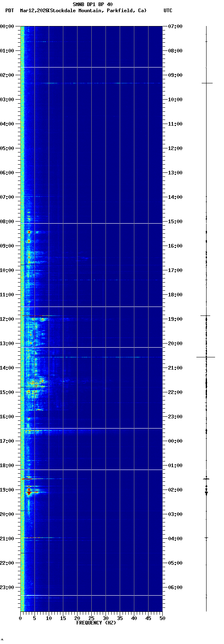This screenshot has width=224, height=644.
Task: Select the '05:00' label on UTC axis
Action: pos(175,563)
